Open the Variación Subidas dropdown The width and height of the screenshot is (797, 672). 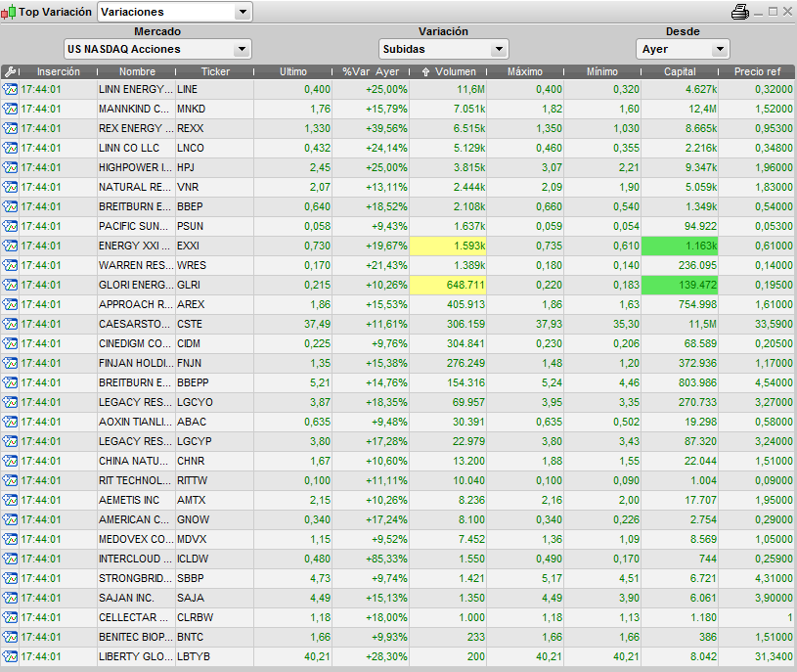(444, 49)
